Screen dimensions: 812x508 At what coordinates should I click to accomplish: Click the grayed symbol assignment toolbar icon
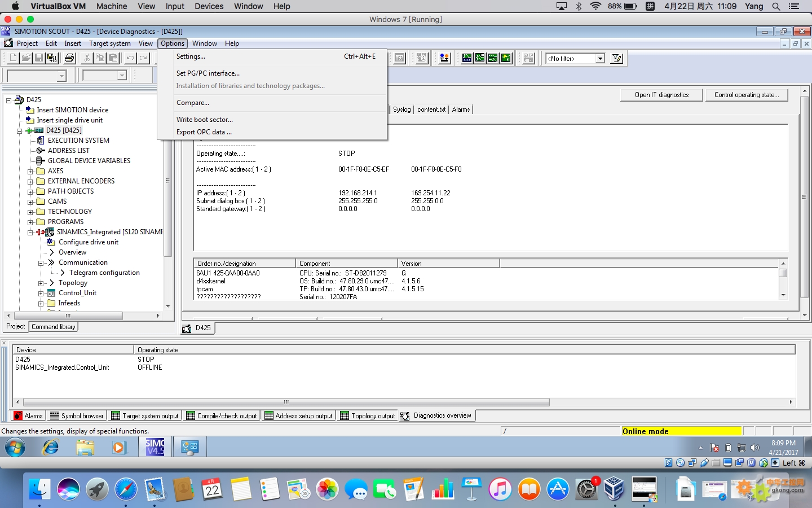pyautogui.click(x=528, y=58)
